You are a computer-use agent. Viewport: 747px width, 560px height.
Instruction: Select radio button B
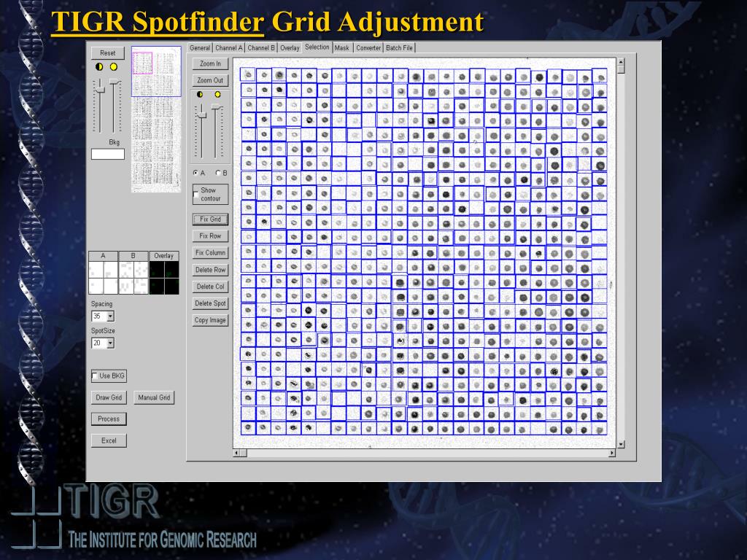click(217, 173)
